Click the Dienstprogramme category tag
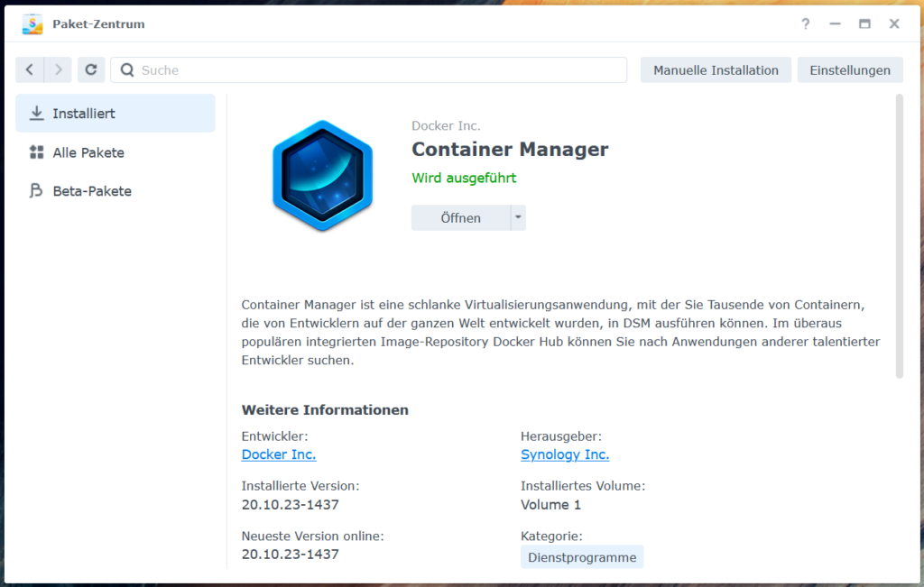Image resolution: width=924 pixels, height=587 pixels. [x=582, y=557]
